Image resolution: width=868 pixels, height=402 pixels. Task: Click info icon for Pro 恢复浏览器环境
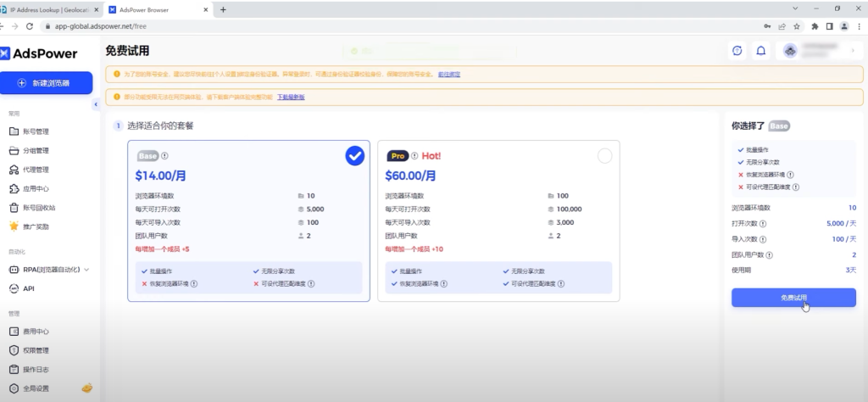coord(444,283)
